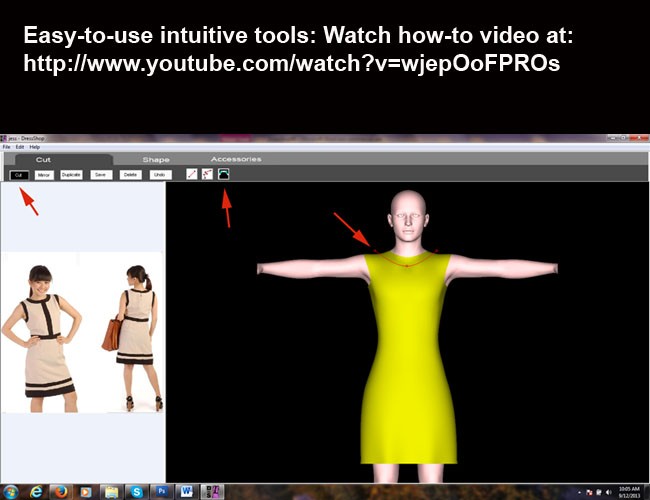This screenshot has width=650, height=500.
Task: Click the Cut button
Action: (x=19, y=175)
